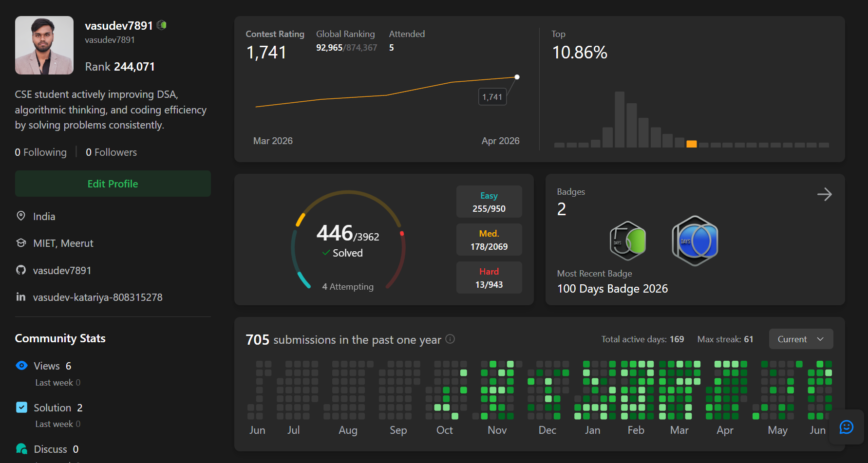Select the Hard 13/943 difficulty tile
The width and height of the screenshot is (868, 463).
click(x=489, y=278)
